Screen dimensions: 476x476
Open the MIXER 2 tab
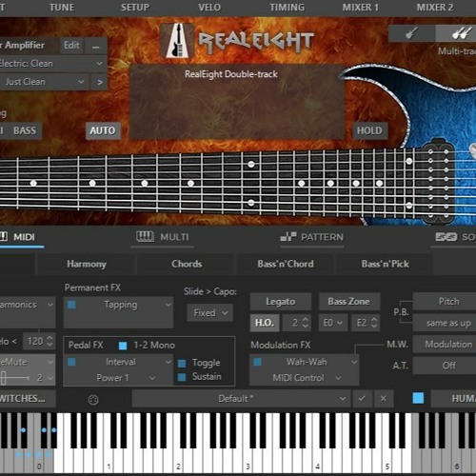[435, 8]
